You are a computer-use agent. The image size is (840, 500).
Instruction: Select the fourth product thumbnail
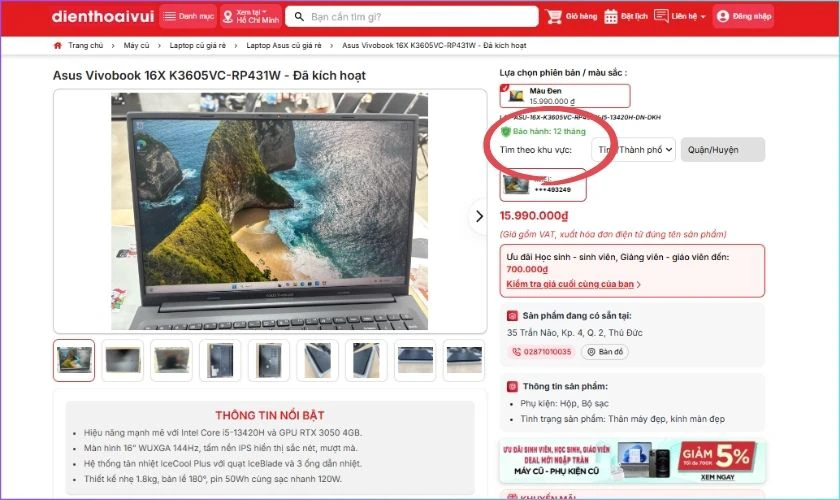[220, 360]
